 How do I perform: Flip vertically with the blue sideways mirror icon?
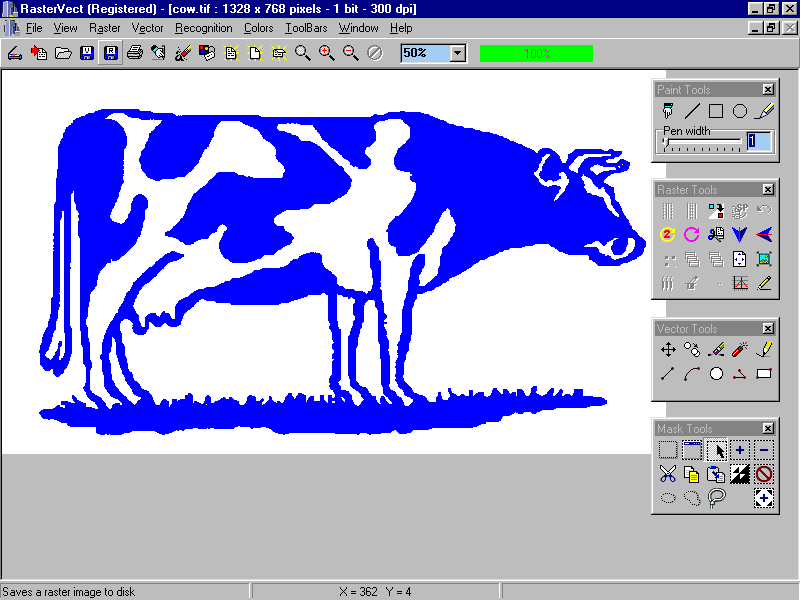tap(764, 234)
